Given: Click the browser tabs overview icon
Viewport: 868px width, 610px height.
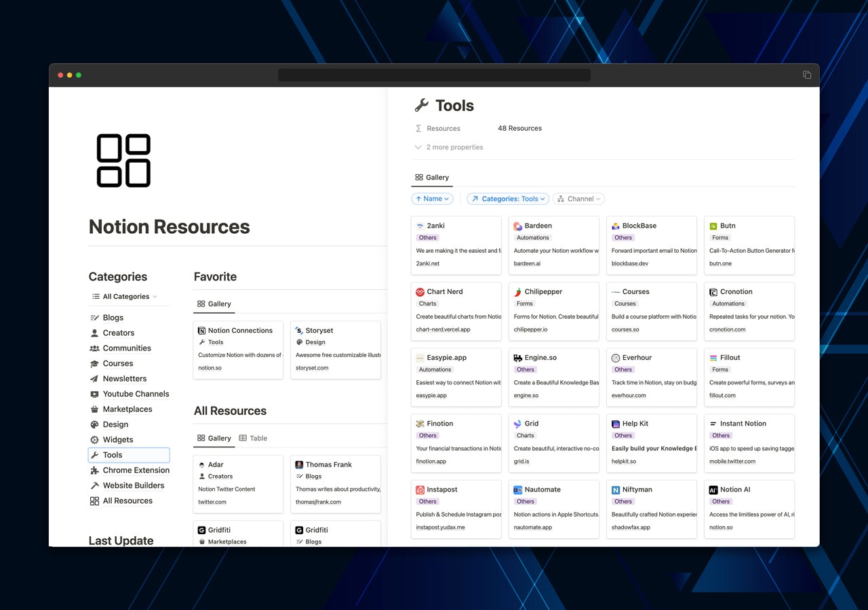Looking at the screenshot, I should tap(807, 75).
